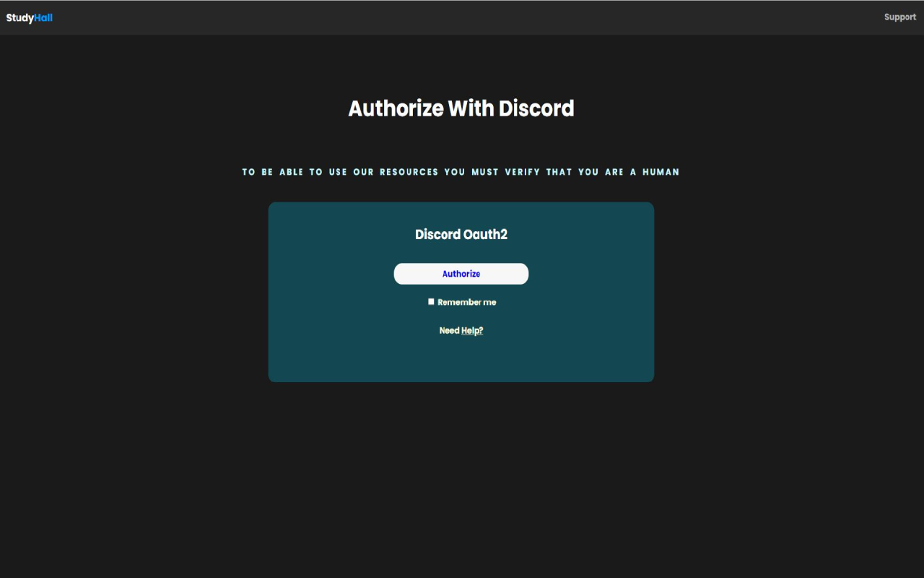924x578 pixels.
Task: Click the 'verify that you are a human' notice
Action: [x=461, y=172]
